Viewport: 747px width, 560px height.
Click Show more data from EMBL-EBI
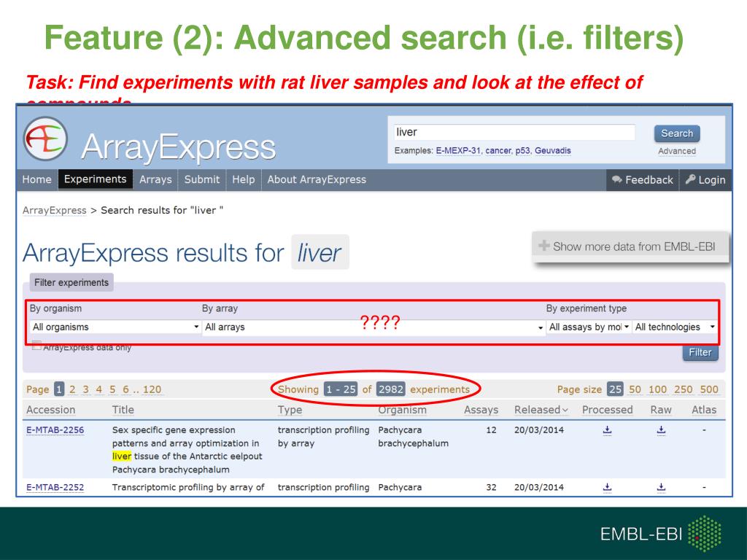630,246
